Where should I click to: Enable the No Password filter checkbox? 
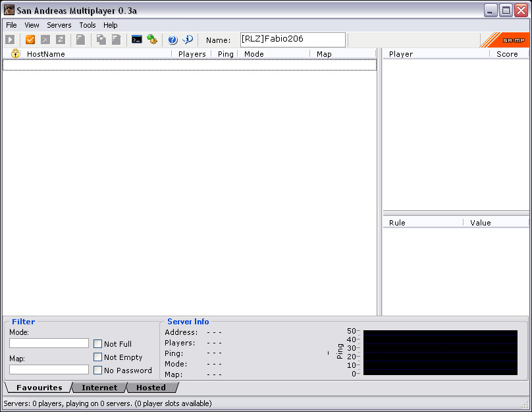[97, 370]
